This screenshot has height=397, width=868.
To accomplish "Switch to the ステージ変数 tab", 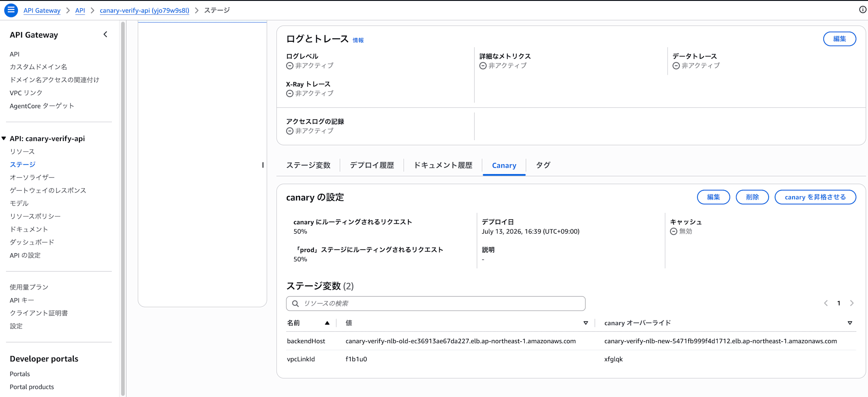I will coord(309,165).
